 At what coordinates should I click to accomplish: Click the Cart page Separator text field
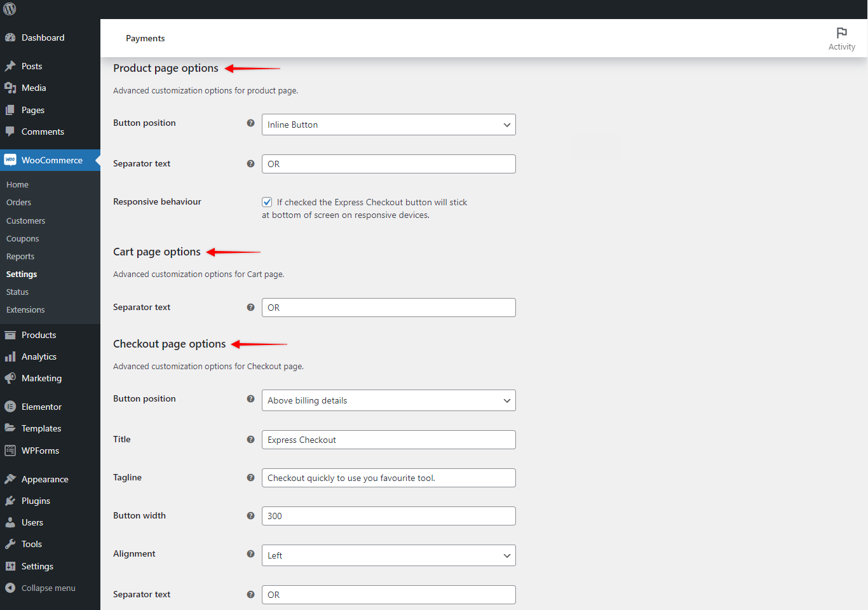click(x=389, y=308)
